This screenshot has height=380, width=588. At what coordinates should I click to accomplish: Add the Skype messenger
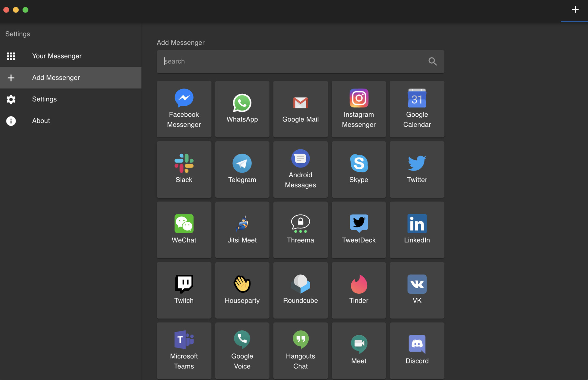[x=358, y=169]
